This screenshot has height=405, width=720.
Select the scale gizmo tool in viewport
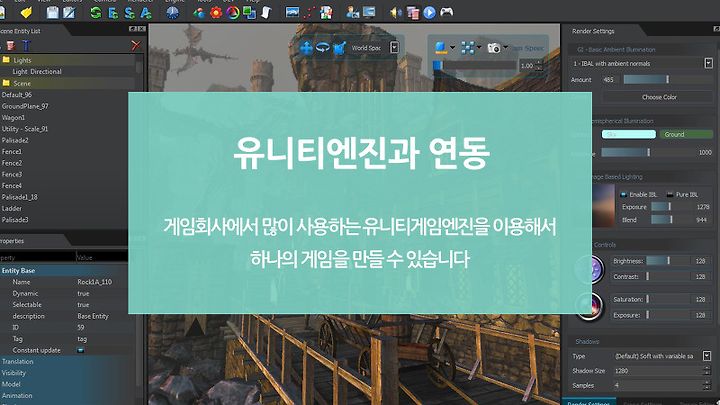[339, 47]
